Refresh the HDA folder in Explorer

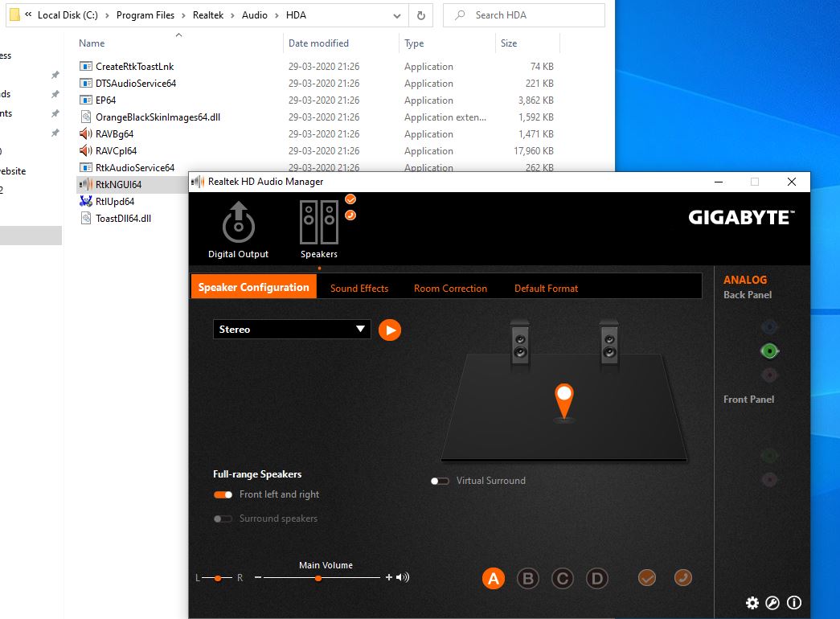421,15
